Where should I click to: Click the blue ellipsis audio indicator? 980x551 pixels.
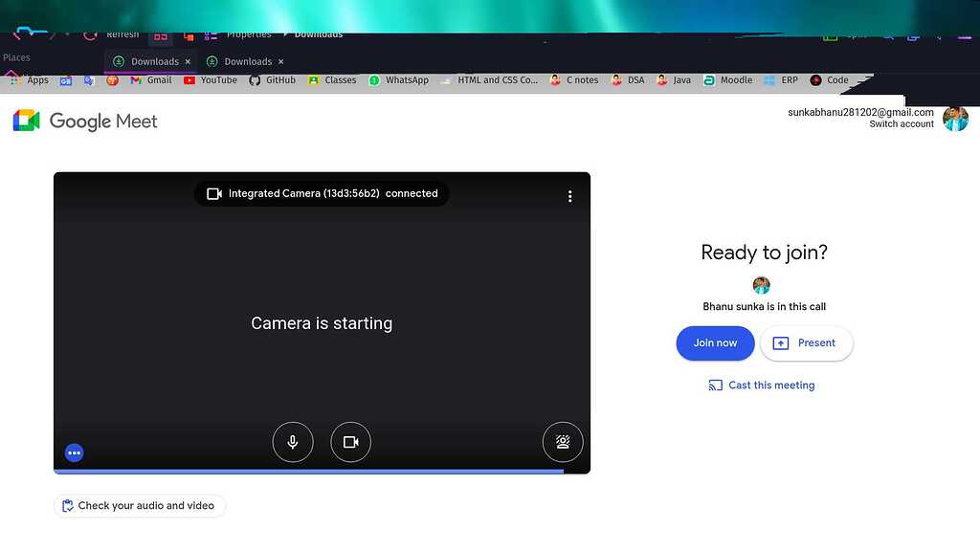point(75,453)
